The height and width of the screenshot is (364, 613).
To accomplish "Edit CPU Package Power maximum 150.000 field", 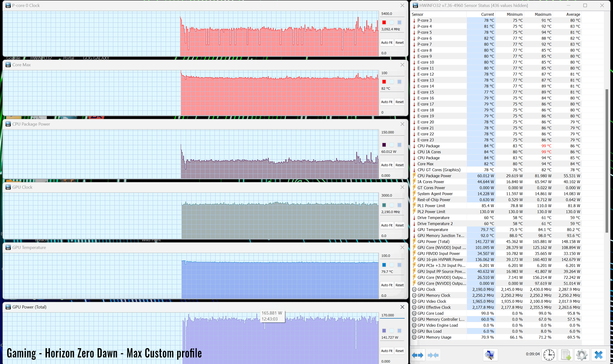I will tap(392, 132).
